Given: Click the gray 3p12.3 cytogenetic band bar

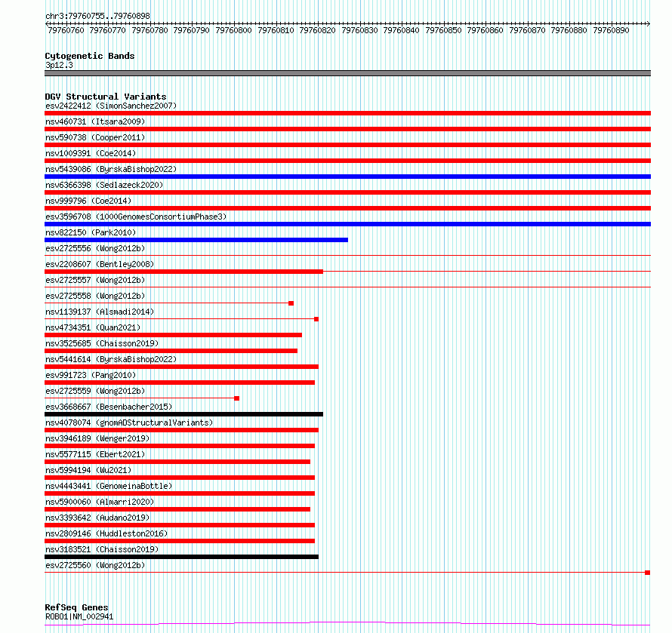Looking at the screenshot, I should [347, 73].
